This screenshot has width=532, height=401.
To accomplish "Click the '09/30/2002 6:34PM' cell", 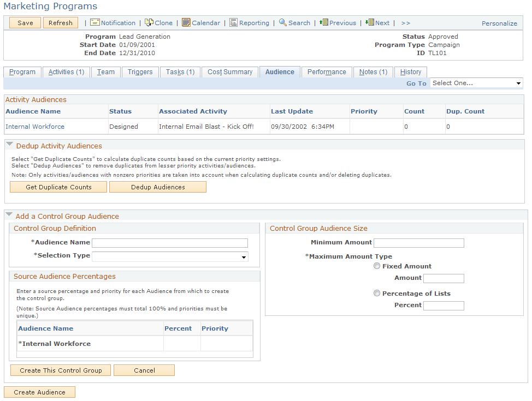I will (302, 127).
